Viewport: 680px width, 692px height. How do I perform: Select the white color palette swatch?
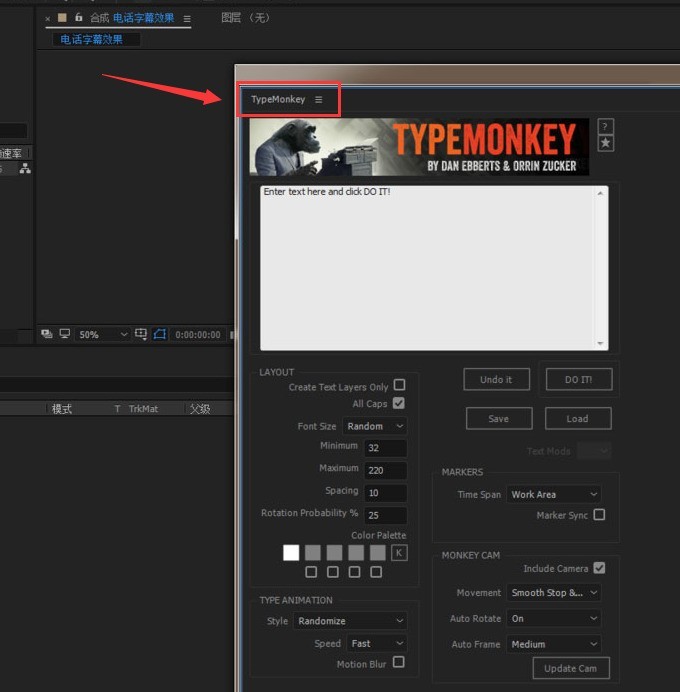[x=291, y=553]
